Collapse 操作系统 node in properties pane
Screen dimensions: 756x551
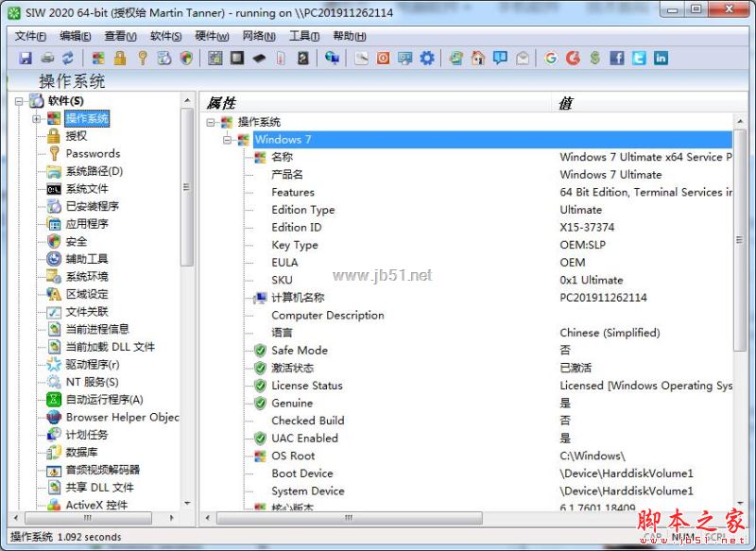(x=210, y=122)
